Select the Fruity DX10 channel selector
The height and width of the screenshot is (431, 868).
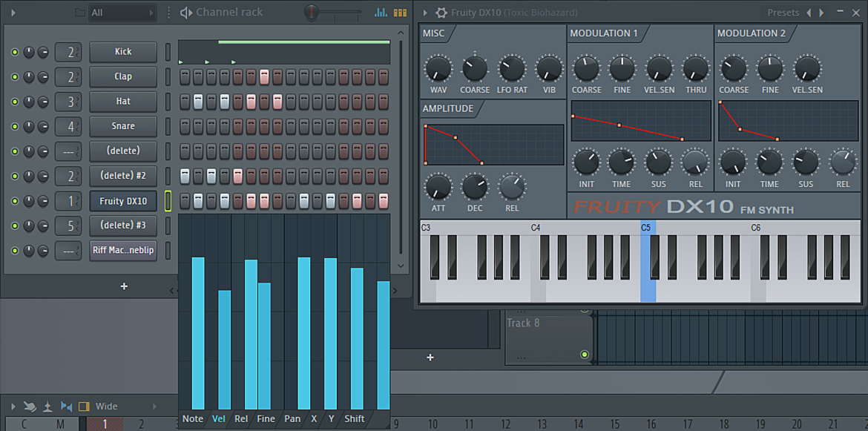168,201
